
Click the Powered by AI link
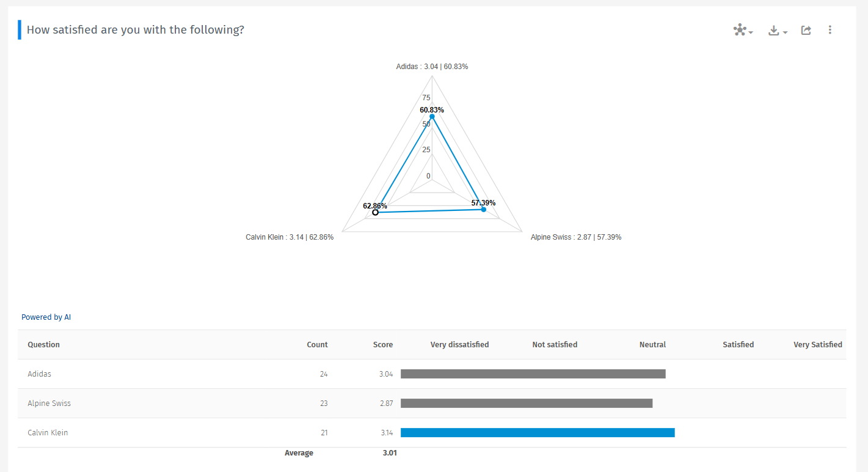pos(46,317)
